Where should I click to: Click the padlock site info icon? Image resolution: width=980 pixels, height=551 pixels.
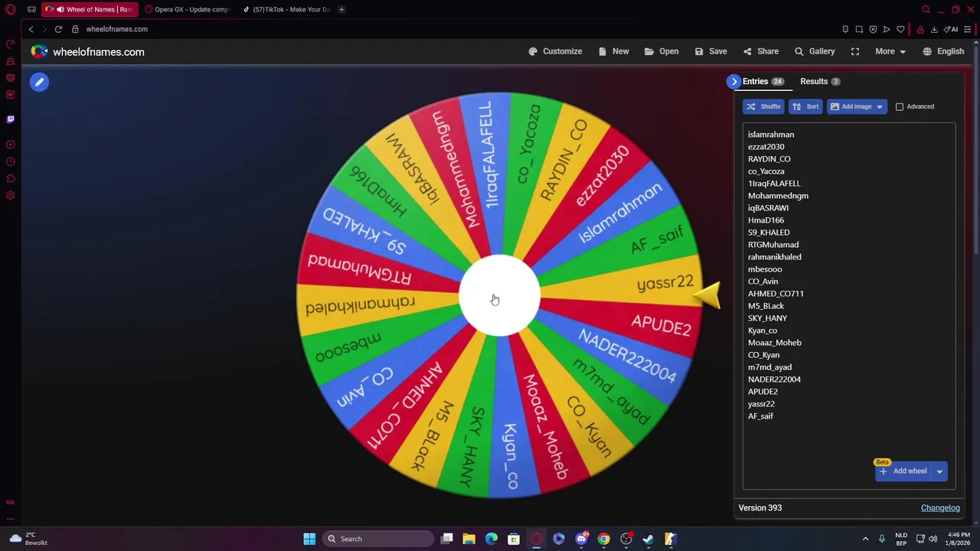75,29
